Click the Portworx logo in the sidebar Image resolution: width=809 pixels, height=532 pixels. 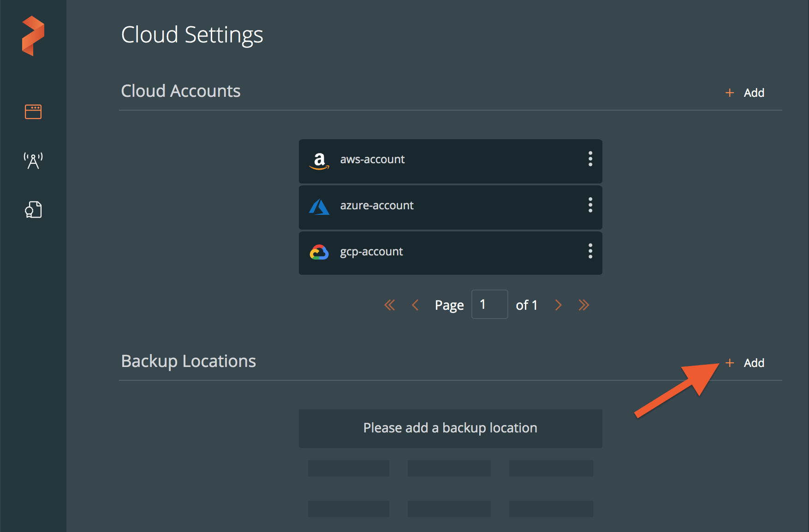pos(33,36)
